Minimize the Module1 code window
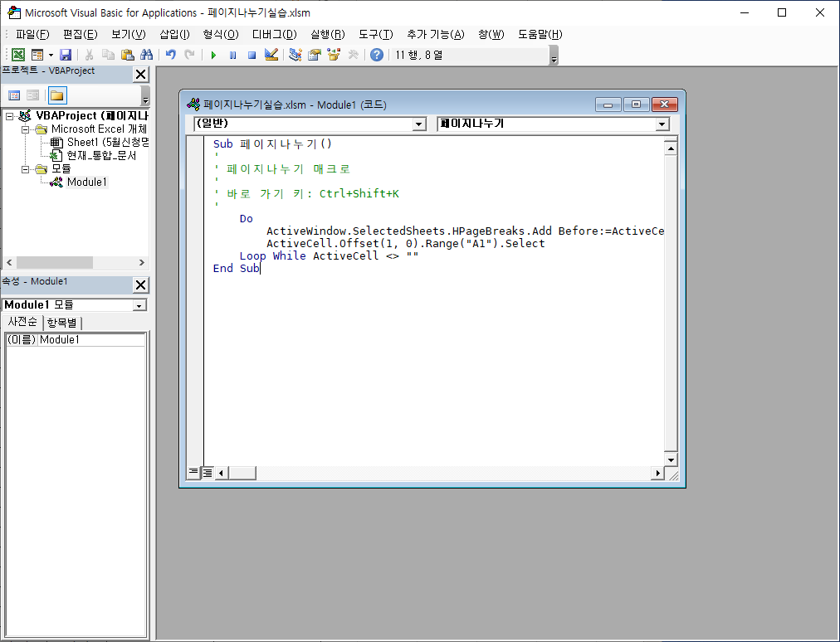 coord(608,105)
